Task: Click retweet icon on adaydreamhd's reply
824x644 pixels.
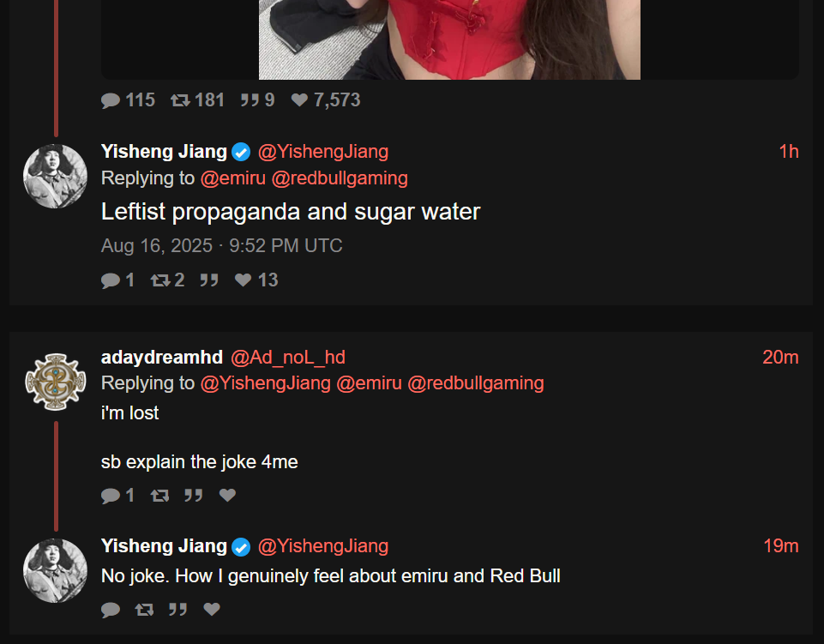Action: coord(159,496)
